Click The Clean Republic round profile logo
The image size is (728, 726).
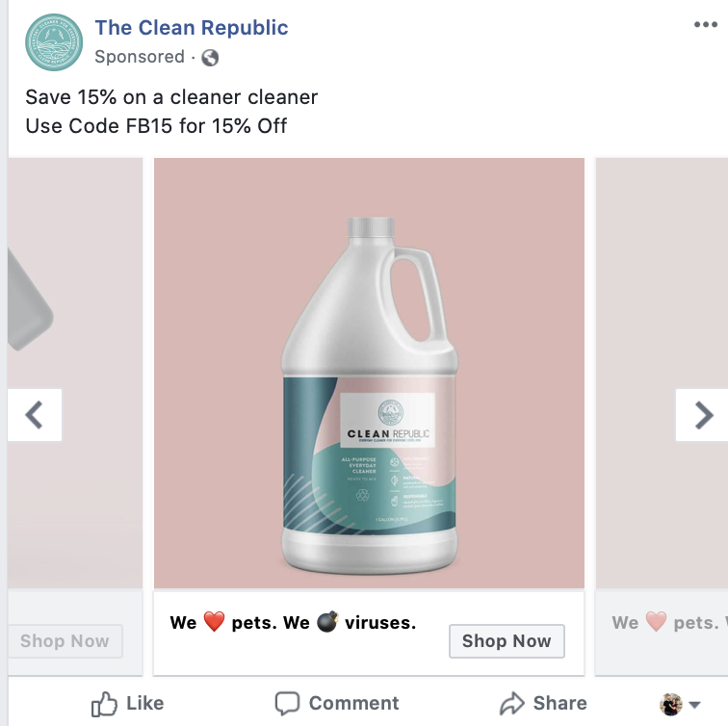click(x=54, y=42)
